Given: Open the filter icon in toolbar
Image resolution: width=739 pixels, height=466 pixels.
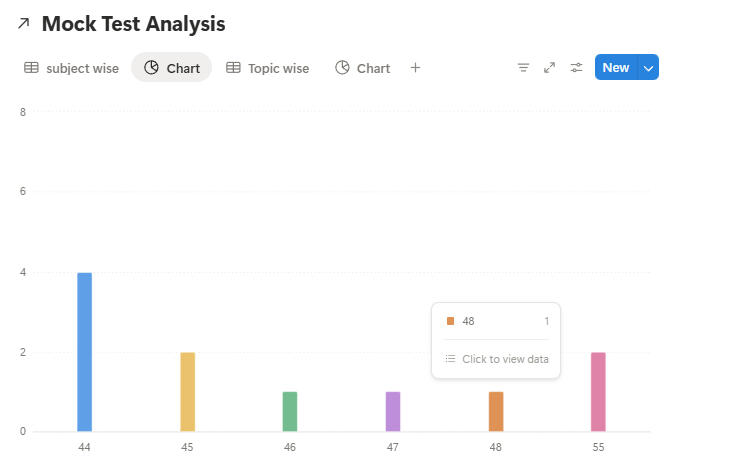Looking at the screenshot, I should (523, 68).
